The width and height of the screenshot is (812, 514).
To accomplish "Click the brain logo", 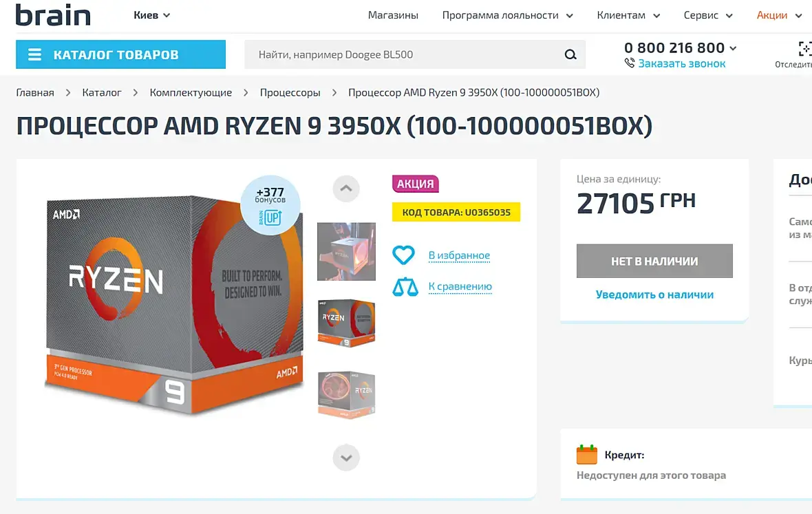I will (53, 15).
